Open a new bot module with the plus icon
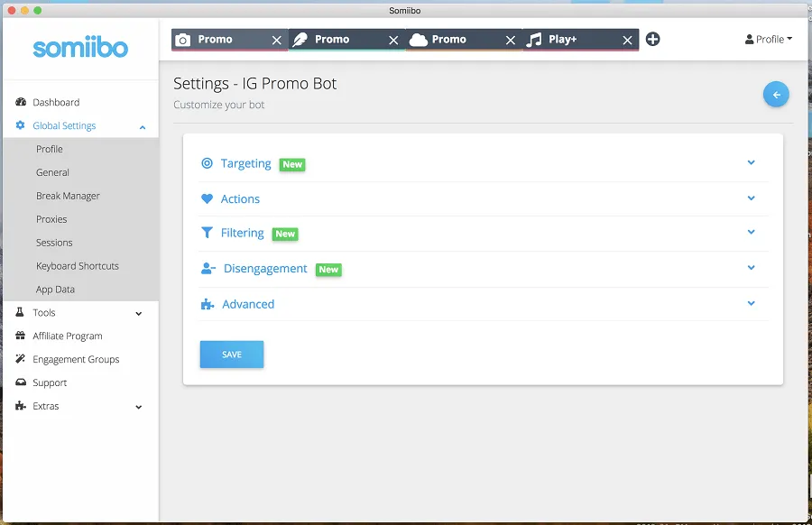Screen dimensions: 812x525 click(652, 39)
